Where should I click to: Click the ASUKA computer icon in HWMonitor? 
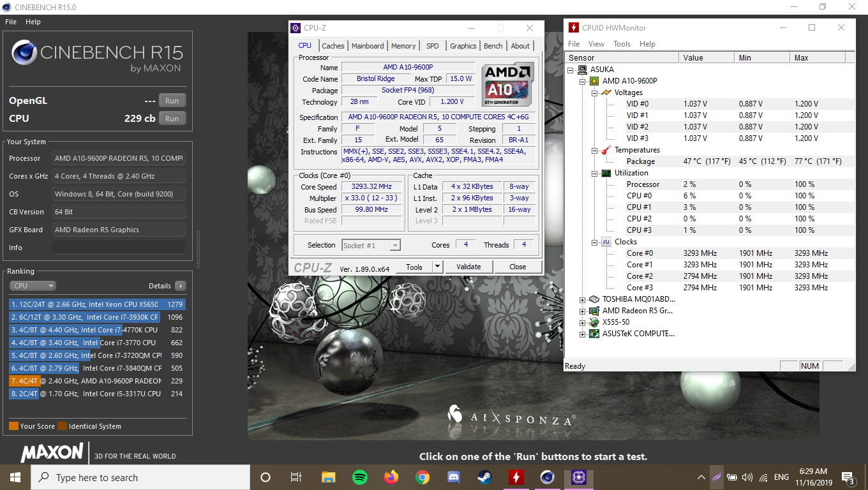click(x=582, y=70)
